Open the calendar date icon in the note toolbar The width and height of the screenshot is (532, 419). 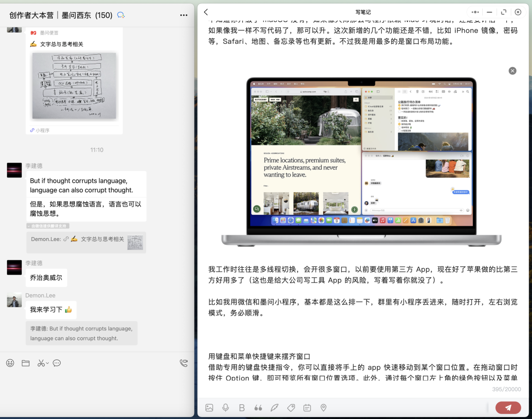[x=307, y=408]
